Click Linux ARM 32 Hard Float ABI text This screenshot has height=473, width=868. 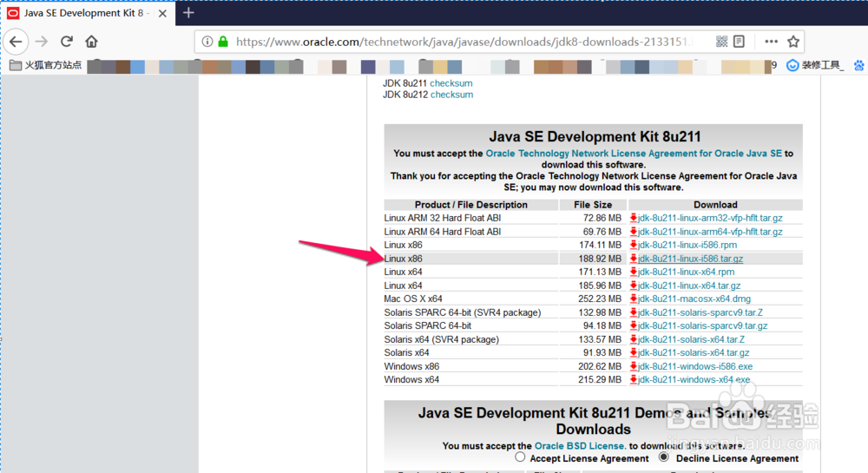443,218
